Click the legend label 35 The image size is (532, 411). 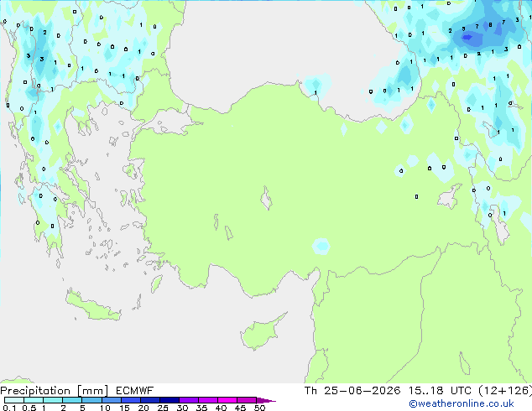[201, 408]
